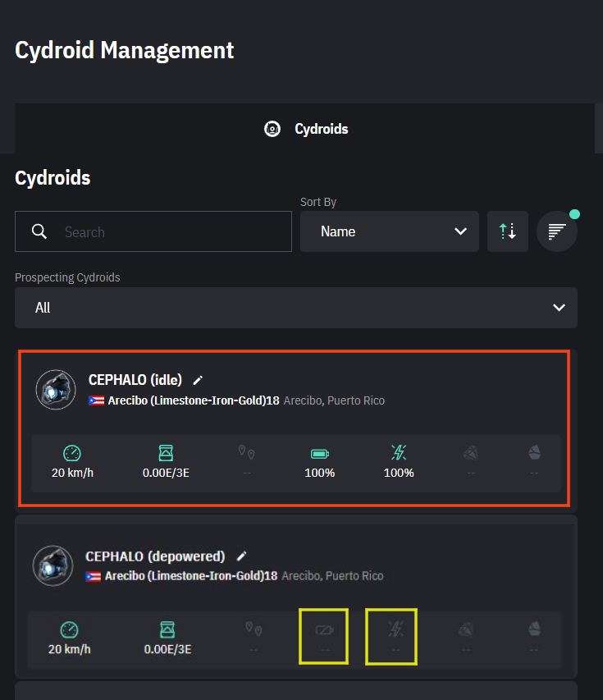Expand the Prospecting Cydroids All dropdown
Screen dimensions: 603x700
pos(296,308)
